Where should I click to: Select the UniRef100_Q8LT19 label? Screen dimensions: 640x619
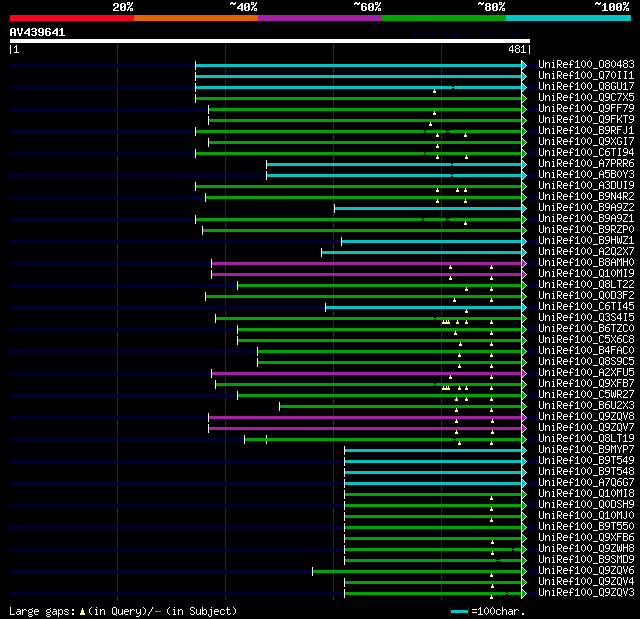pyautogui.click(x=586, y=439)
